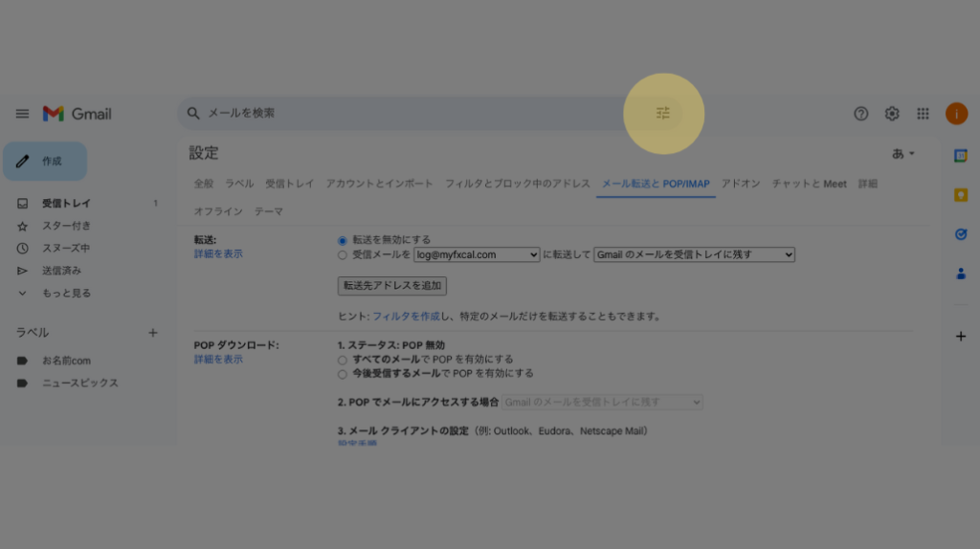Create a new label with plus icon
This screenshot has width=980, height=549.
click(x=153, y=333)
